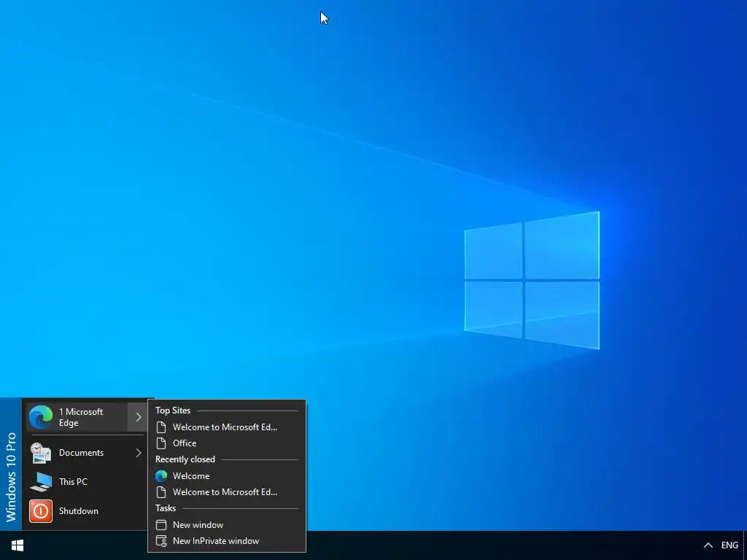
Task: Expand the Microsoft Edge jump list arrow
Action: click(x=138, y=417)
